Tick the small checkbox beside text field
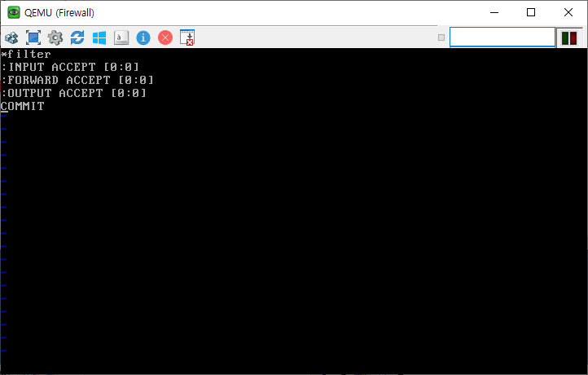The height and width of the screenshot is (375, 588). [x=441, y=37]
